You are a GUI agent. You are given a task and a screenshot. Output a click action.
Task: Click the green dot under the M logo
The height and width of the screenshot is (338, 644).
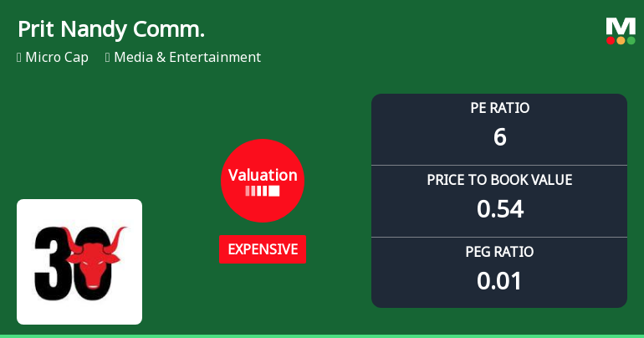point(631,40)
